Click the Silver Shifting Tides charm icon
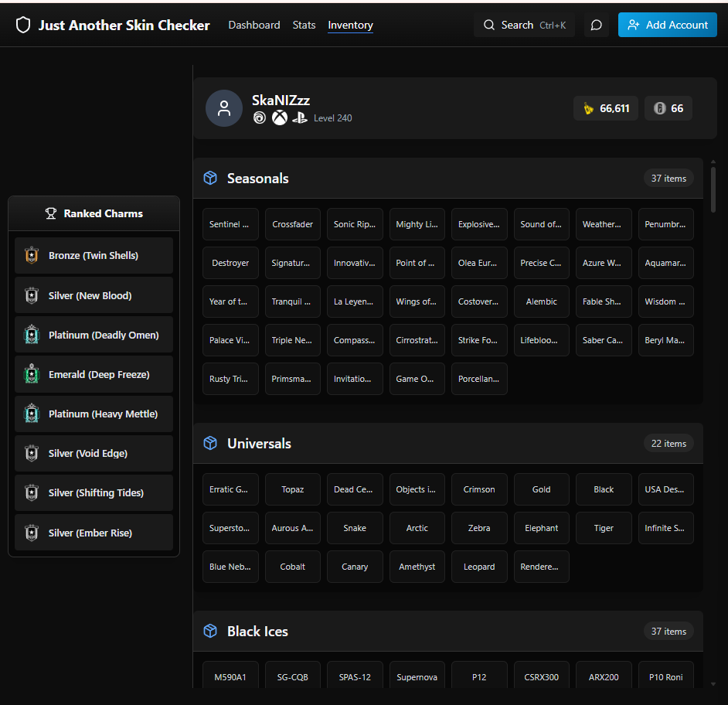This screenshot has width=728, height=705. point(32,492)
